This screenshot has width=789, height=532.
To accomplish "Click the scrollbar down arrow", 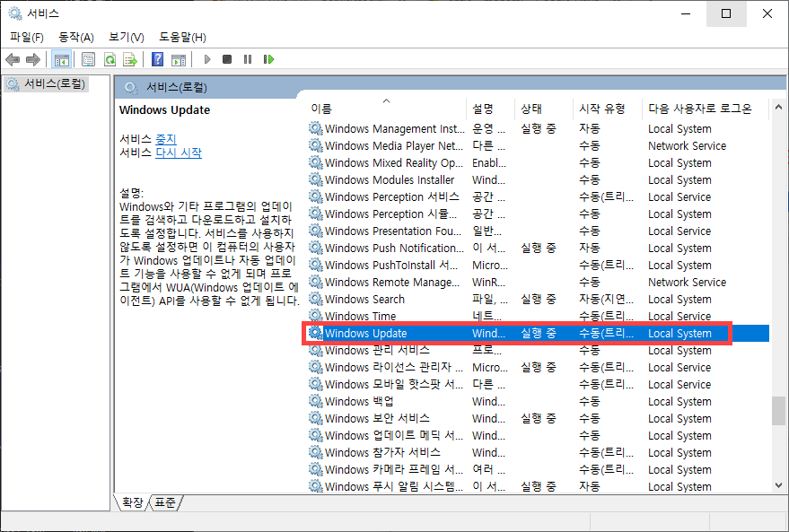I will (x=778, y=485).
